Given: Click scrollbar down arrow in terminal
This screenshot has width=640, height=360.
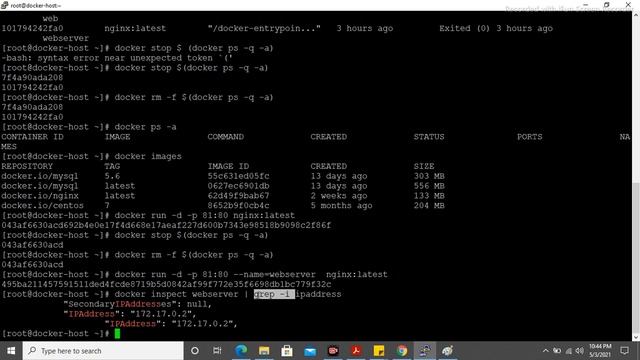Looking at the screenshot, I should (636, 338).
